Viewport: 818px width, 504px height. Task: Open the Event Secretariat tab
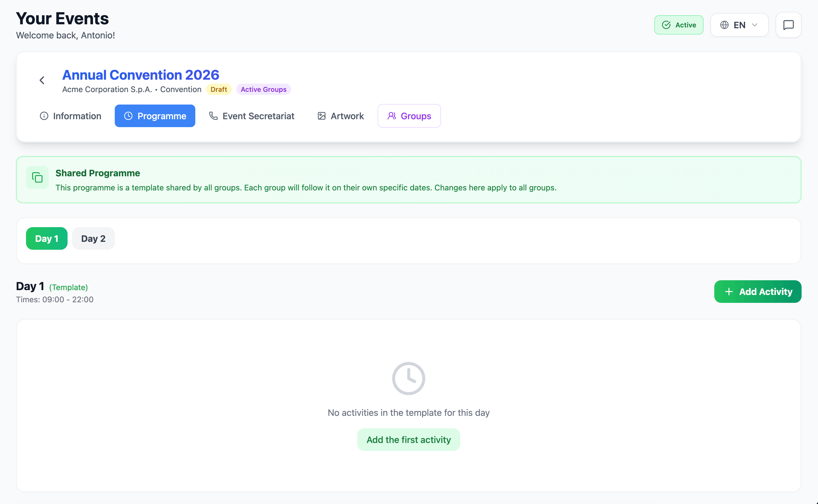[x=252, y=116]
